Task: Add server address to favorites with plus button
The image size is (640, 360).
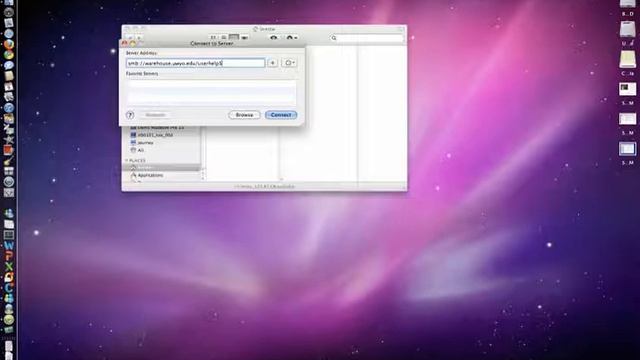Action: pos(273,63)
